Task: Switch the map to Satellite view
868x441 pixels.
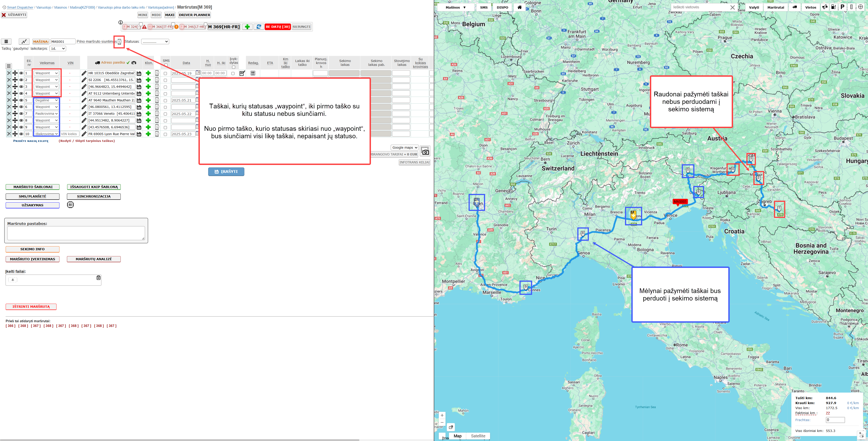Action: [478, 436]
